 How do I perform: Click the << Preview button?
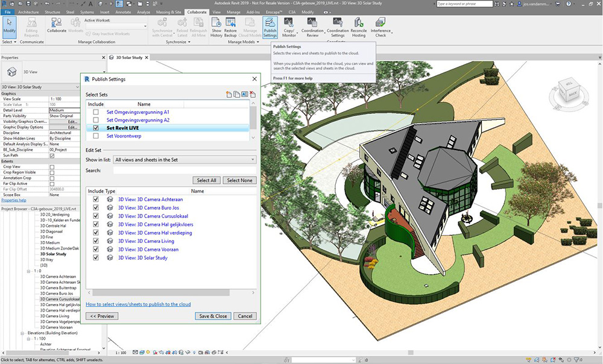pyautogui.click(x=103, y=316)
